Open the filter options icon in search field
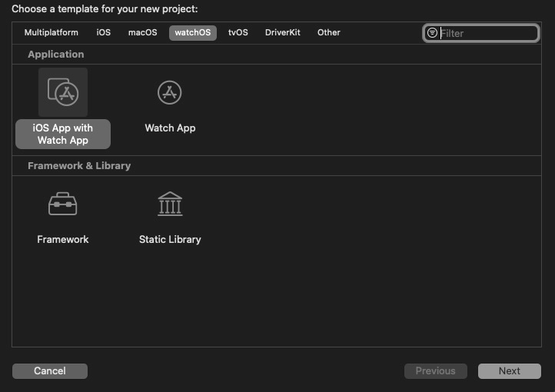 432,33
